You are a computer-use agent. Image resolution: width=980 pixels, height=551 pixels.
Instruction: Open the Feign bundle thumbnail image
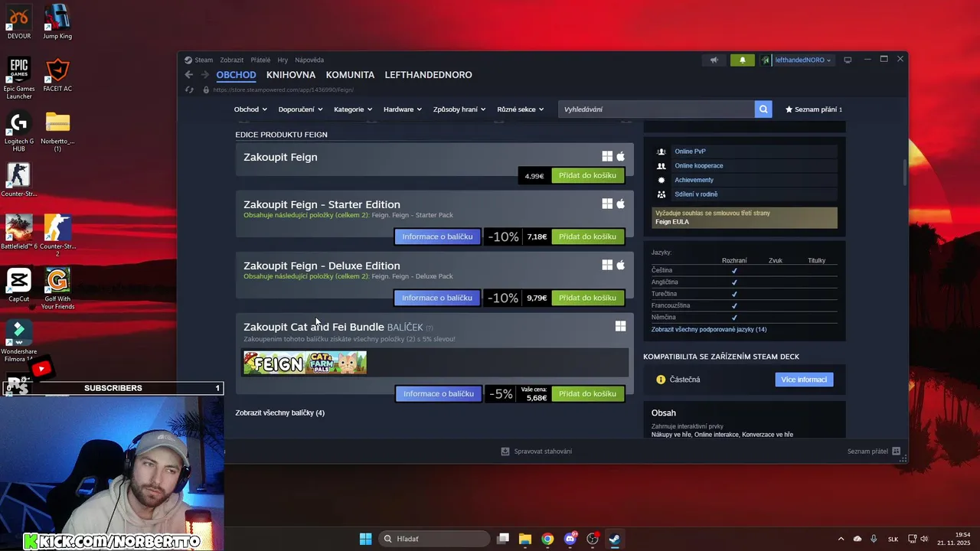tap(273, 363)
